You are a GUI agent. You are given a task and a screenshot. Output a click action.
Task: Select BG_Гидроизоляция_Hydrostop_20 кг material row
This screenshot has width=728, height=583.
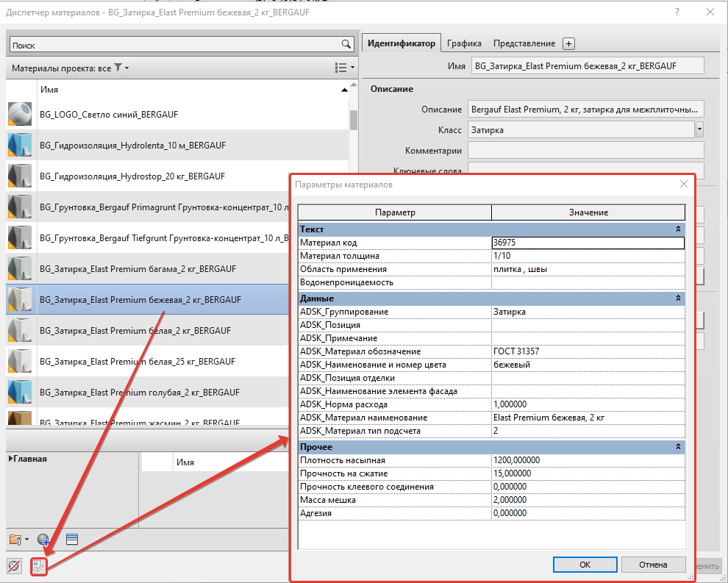(148, 176)
